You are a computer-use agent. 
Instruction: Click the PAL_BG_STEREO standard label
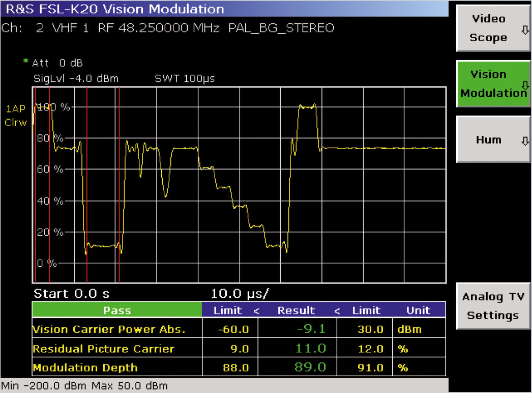pyautogui.click(x=281, y=28)
